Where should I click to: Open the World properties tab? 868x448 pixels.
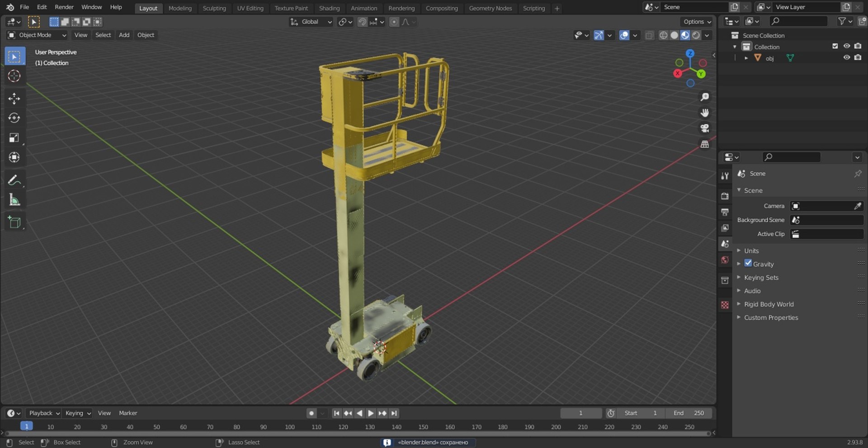725,260
